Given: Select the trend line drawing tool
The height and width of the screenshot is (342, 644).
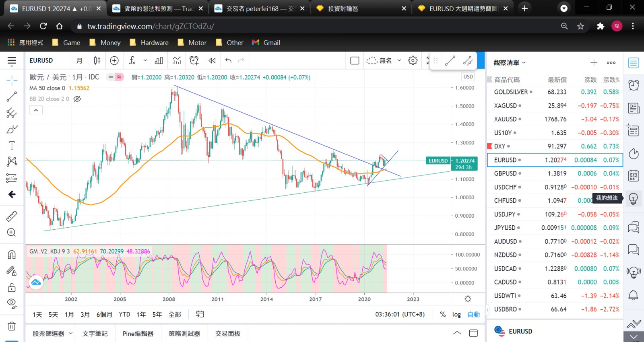Looking at the screenshot, I should (12, 97).
